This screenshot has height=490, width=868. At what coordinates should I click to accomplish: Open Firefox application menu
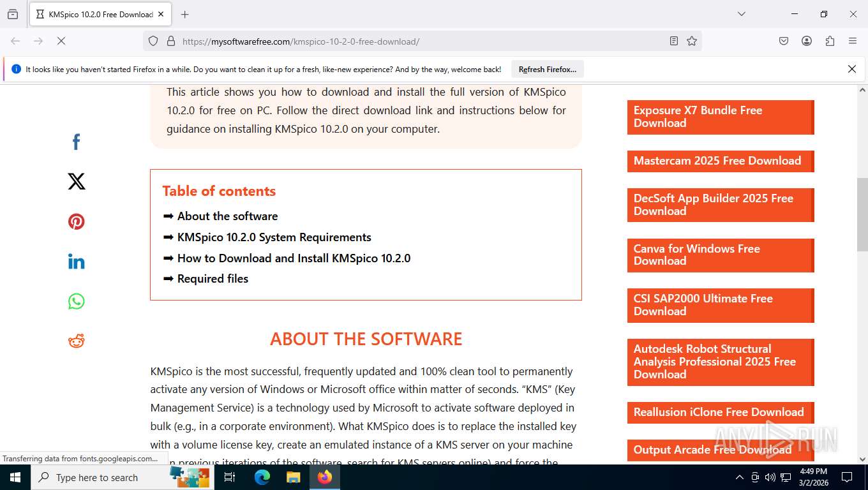pyautogui.click(x=853, y=41)
